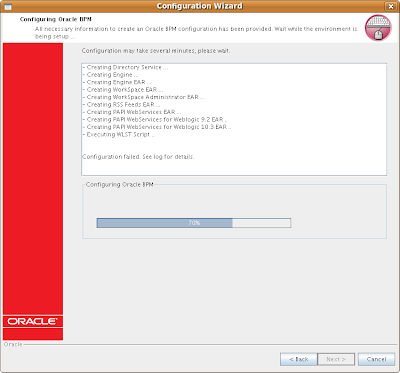Image resolution: width=400 pixels, height=373 pixels.
Task: Select the 'Creating WorkSpace EAR' log line
Action: pyautogui.click(x=123, y=90)
